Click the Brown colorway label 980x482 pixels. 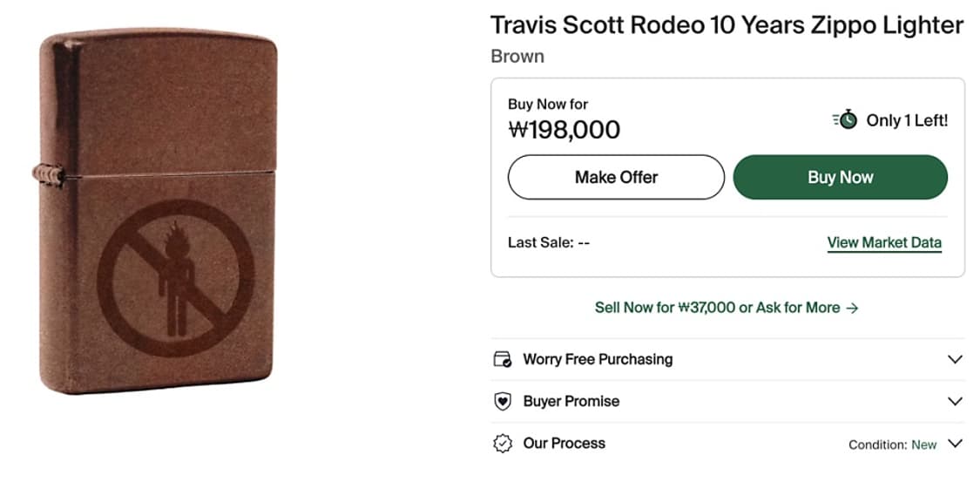(x=517, y=57)
